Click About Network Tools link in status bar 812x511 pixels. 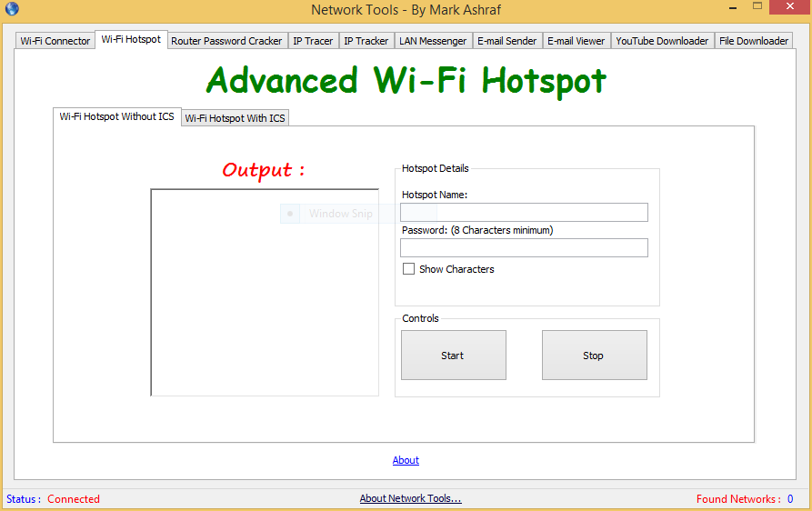point(410,498)
